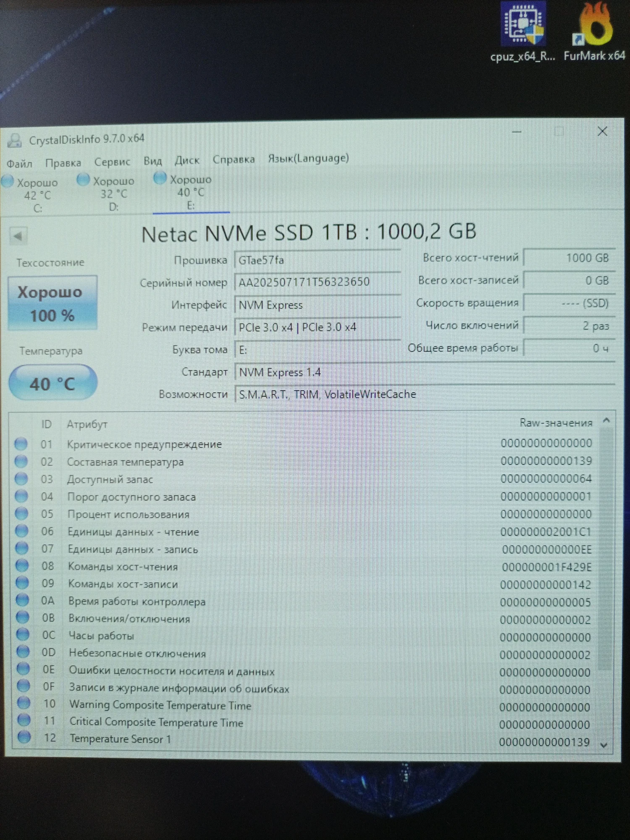The image size is (630, 840).
Task: Click status orb for attribute 05 percentage used
Action: pos(22,514)
